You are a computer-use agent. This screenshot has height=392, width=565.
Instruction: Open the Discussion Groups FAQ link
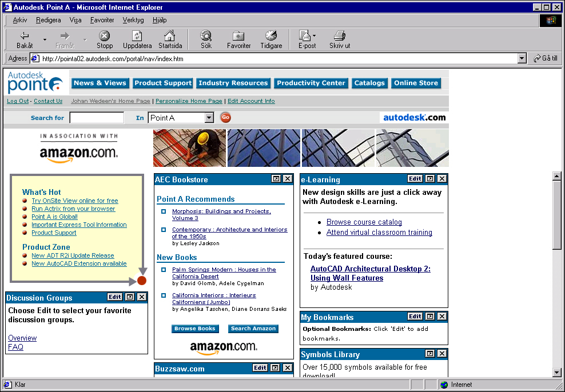point(15,347)
